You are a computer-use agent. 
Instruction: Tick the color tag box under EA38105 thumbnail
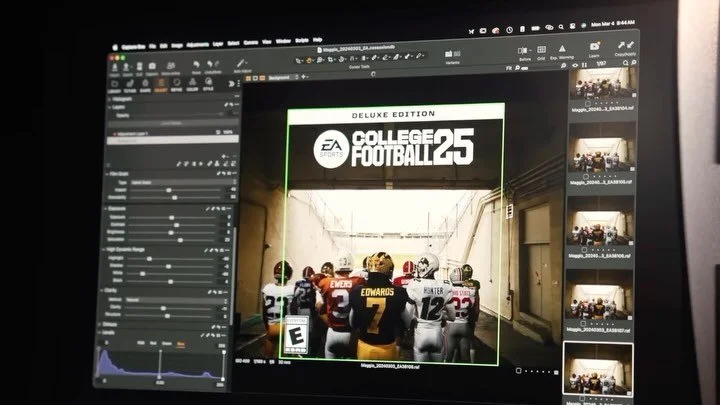click(x=586, y=177)
